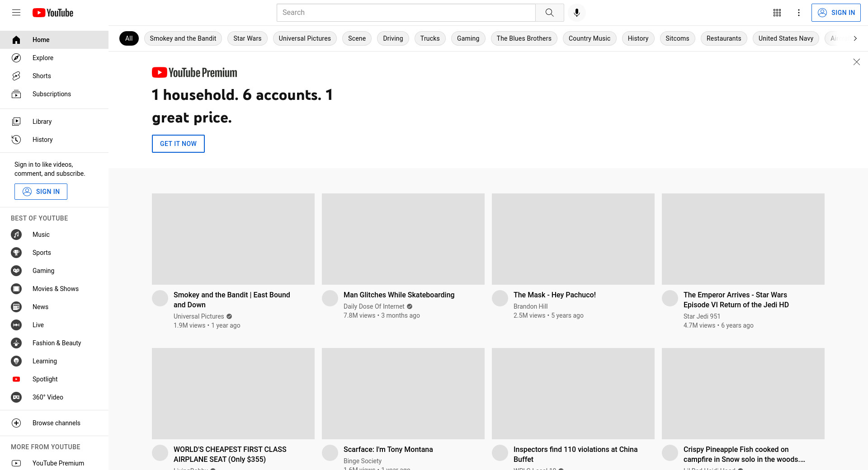Open the Daily Dose Of Internet channel
The height and width of the screenshot is (470, 868).
[x=374, y=306]
